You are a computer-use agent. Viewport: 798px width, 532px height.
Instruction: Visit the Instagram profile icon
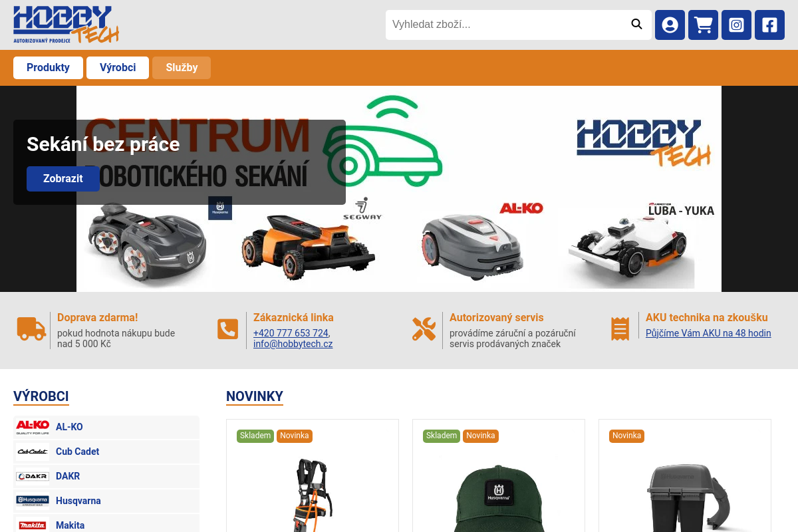pos(736,25)
